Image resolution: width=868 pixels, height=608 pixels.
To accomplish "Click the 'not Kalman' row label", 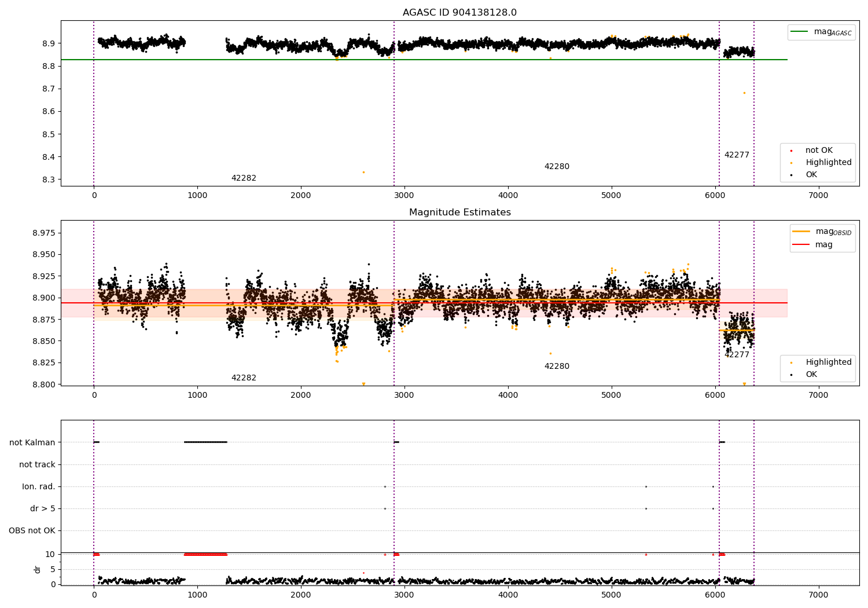I will click(x=32, y=442).
